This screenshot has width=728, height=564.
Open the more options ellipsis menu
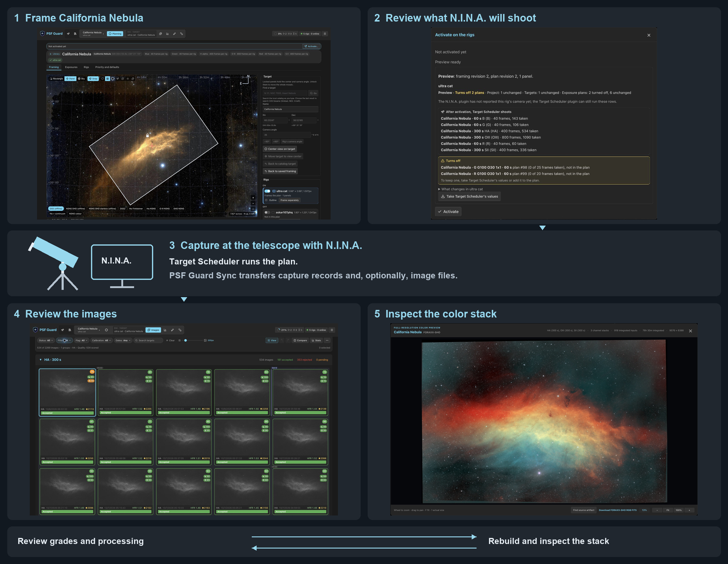click(x=327, y=341)
